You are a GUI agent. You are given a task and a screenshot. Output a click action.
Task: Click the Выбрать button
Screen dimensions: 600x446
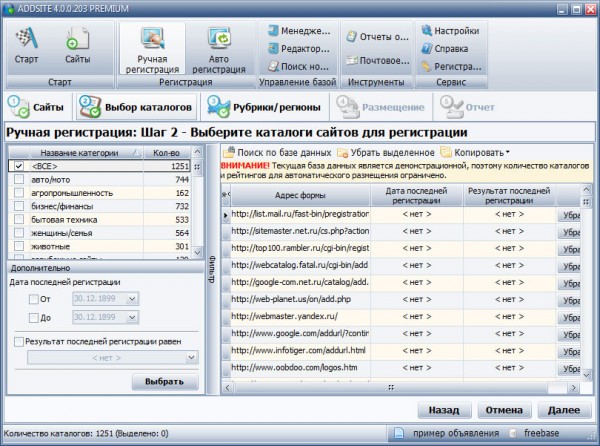coord(165,381)
